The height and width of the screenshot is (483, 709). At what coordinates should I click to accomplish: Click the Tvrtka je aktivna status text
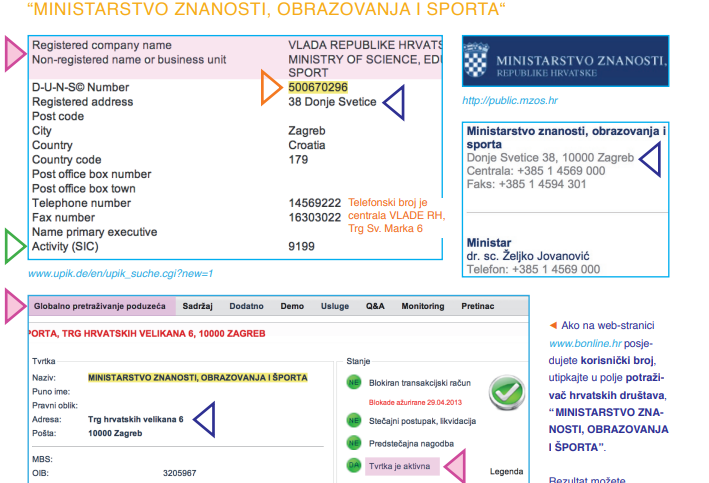(x=400, y=466)
